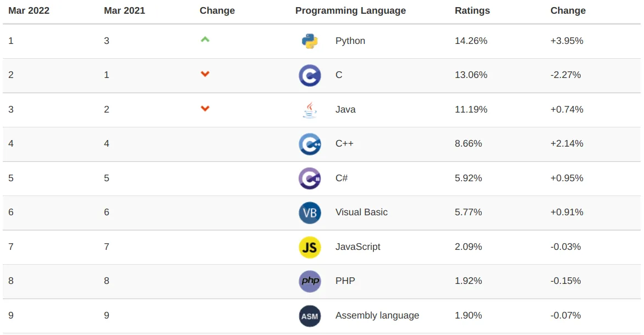Click the C# logo icon
Screen dimensions: 644x335
click(x=310, y=178)
